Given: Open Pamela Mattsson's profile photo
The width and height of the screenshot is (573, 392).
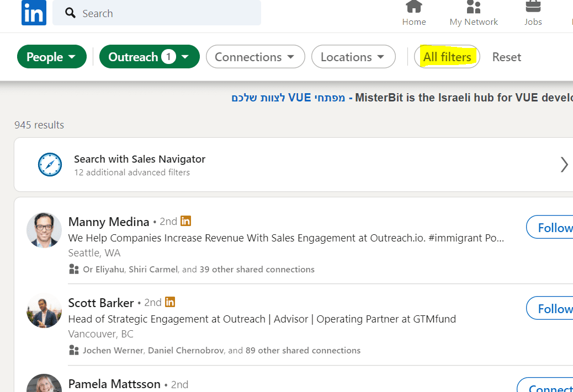Looking at the screenshot, I should tap(44, 383).
